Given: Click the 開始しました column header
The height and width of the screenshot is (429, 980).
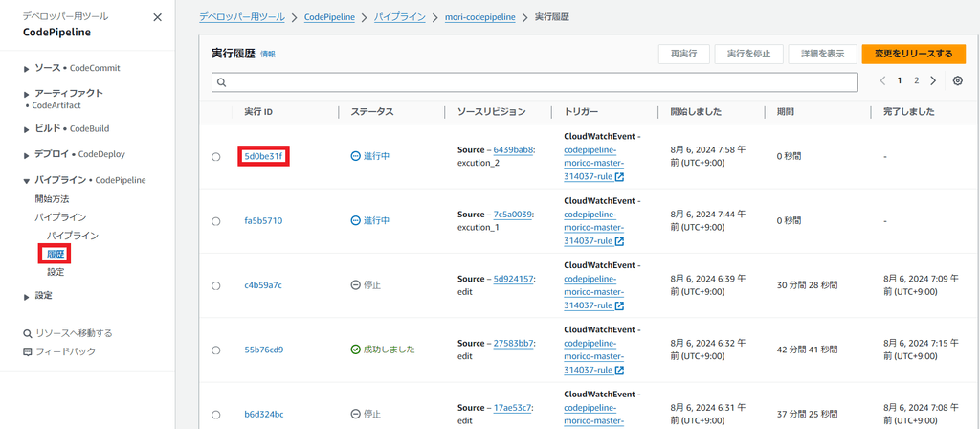Looking at the screenshot, I should point(697,112).
